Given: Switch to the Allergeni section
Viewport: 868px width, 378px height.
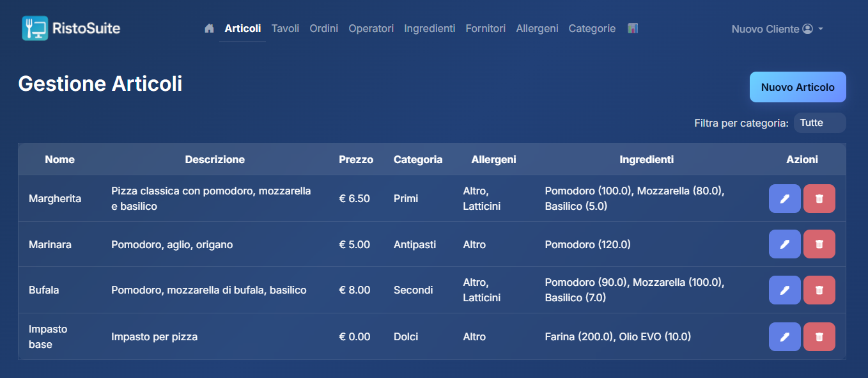Looking at the screenshot, I should point(537,29).
